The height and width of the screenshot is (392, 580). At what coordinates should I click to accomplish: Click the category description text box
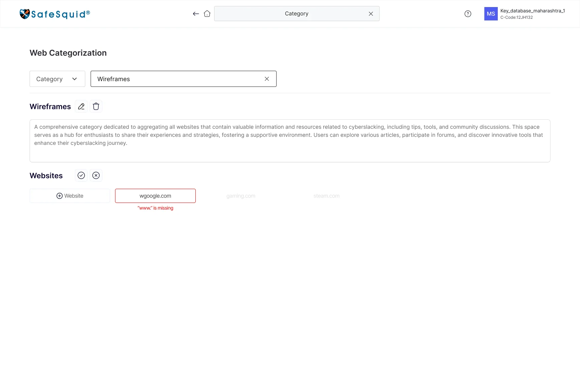290,141
